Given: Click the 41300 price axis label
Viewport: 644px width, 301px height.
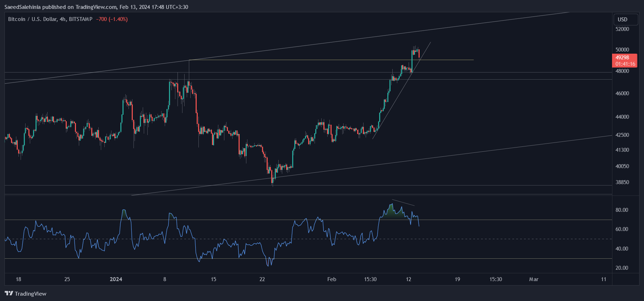Looking at the screenshot, I should pos(622,150).
